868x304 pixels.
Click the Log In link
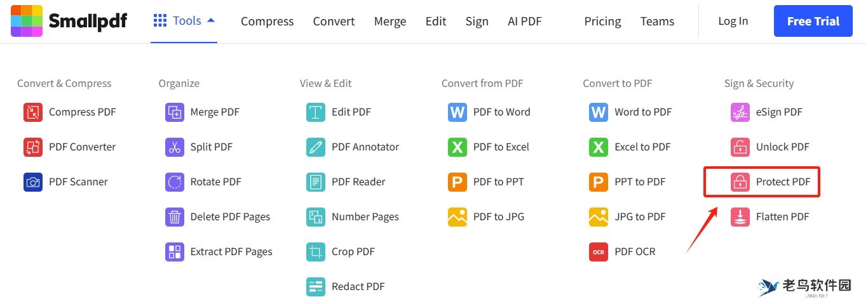coord(733,21)
